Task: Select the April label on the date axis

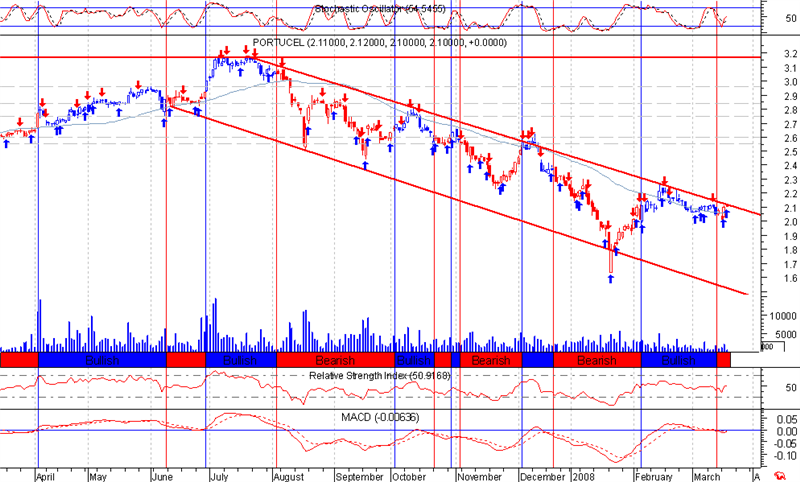Action: coord(46,477)
